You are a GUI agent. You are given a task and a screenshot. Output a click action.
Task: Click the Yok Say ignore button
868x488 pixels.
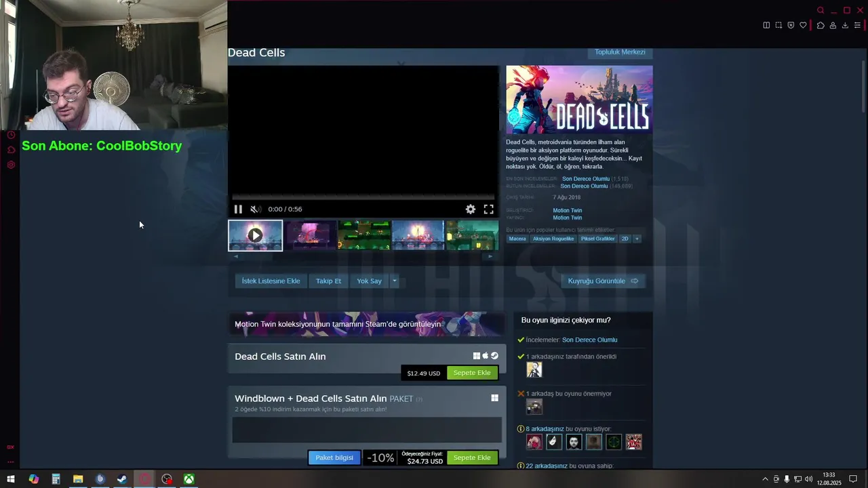pyautogui.click(x=369, y=281)
